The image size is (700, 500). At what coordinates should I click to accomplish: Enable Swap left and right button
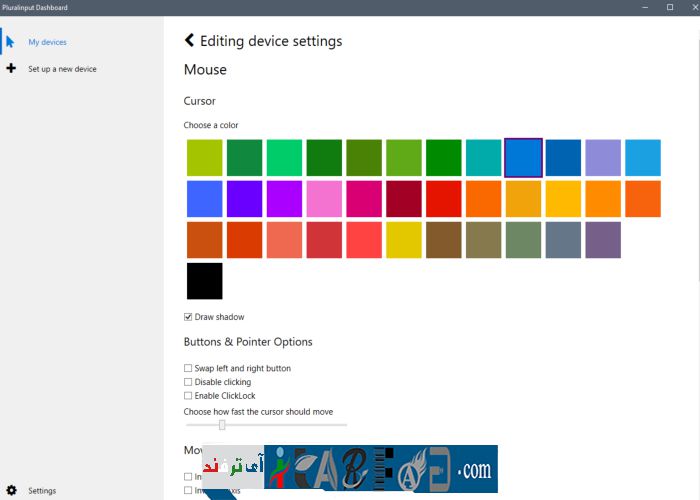(x=189, y=369)
